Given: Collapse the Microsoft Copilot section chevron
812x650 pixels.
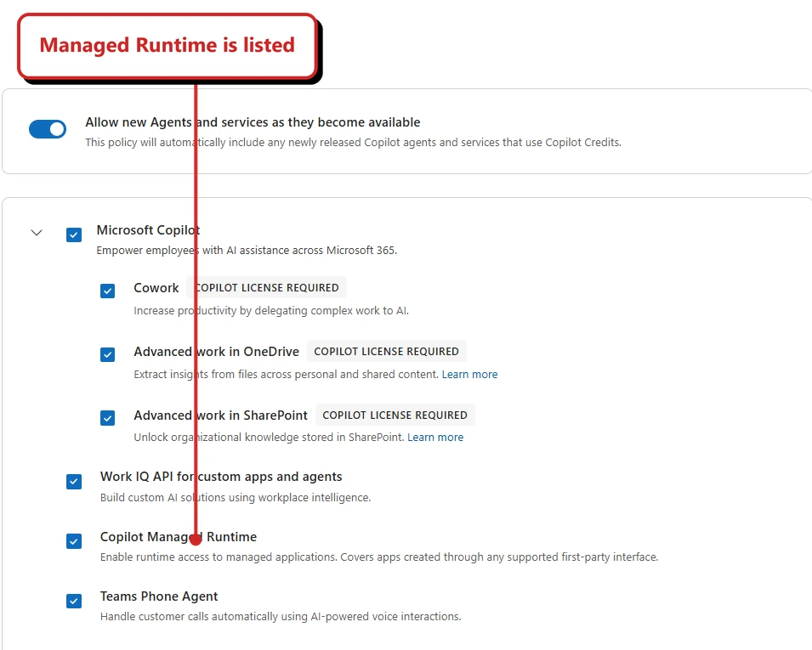Looking at the screenshot, I should tap(37, 232).
